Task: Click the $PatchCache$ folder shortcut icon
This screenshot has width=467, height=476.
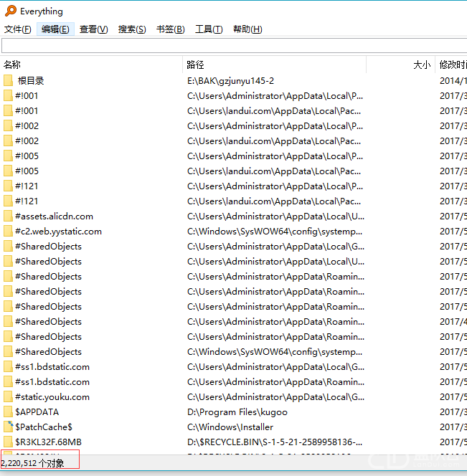Action: [8, 427]
